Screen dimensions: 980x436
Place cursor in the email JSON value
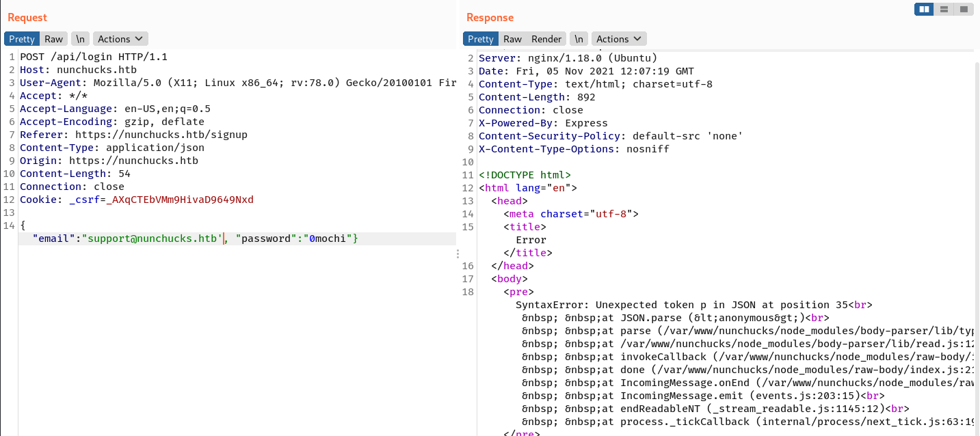point(152,239)
